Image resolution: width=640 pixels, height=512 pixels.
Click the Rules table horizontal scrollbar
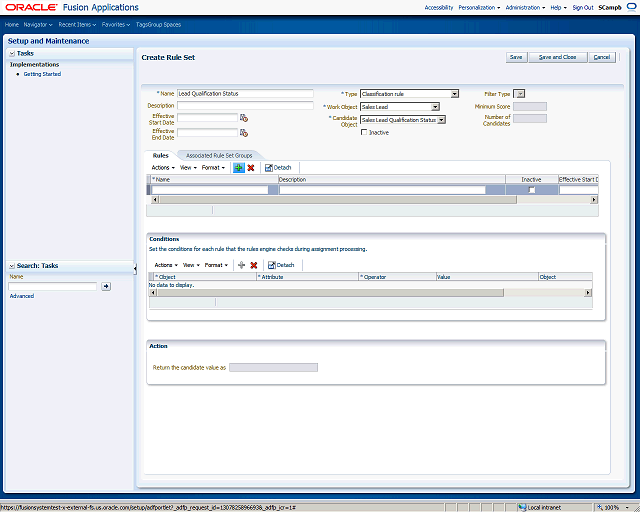tap(338, 200)
